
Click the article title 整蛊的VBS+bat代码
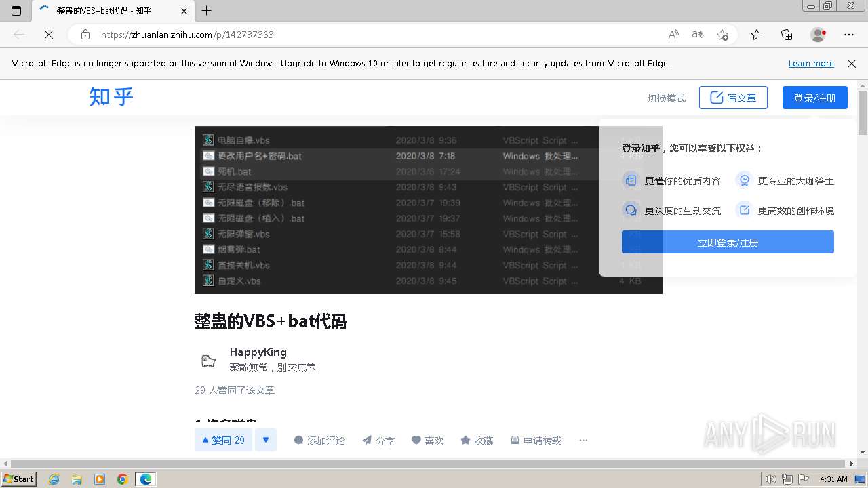(x=271, y=321)
